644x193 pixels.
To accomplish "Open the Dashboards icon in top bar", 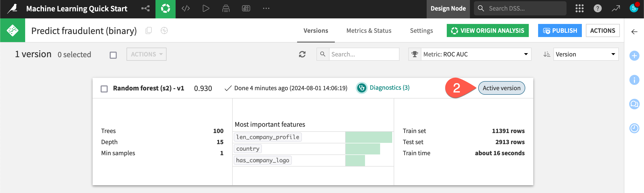I will [246, 9].
